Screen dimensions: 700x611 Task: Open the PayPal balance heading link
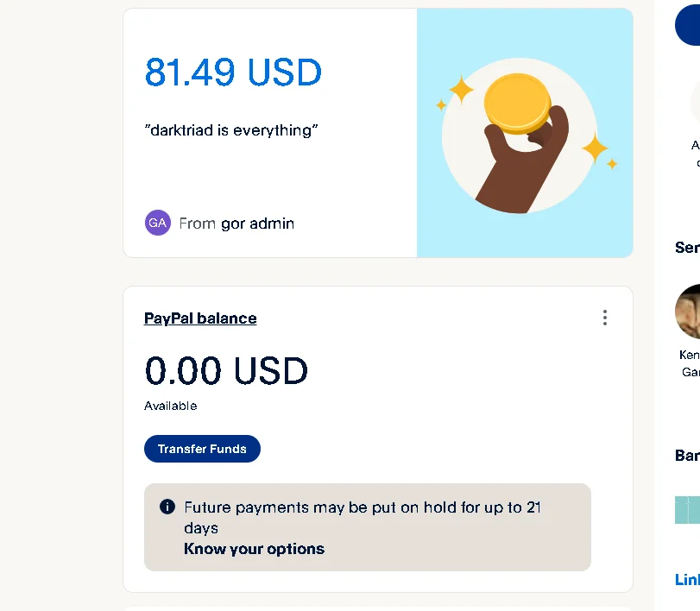tap(200, 318)
